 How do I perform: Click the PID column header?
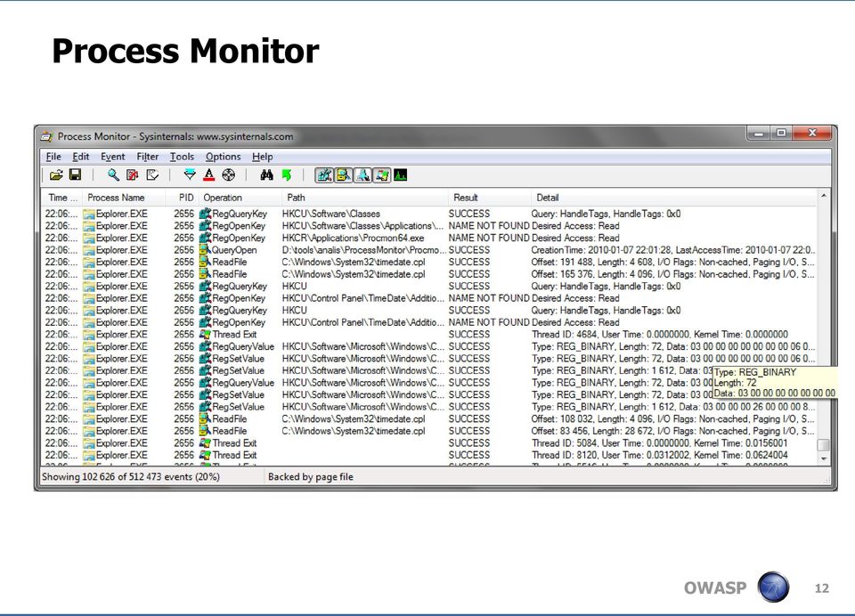(182, 198)
